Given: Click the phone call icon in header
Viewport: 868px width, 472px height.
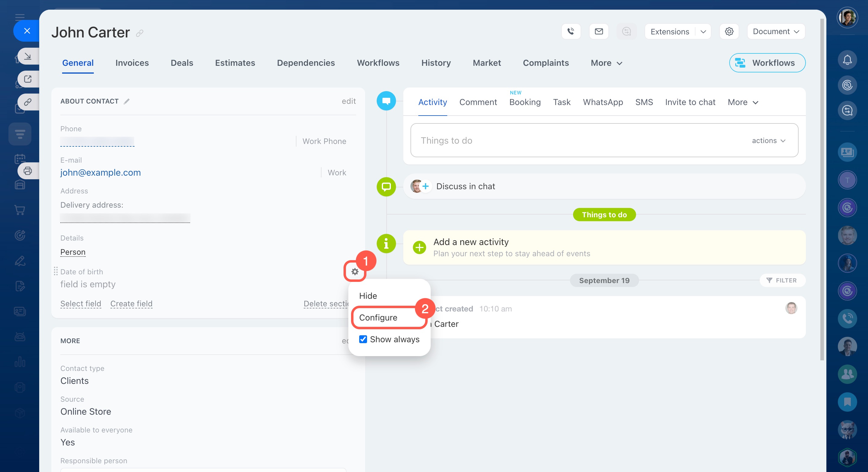Looking at the screenshot, I should point(571,31).
